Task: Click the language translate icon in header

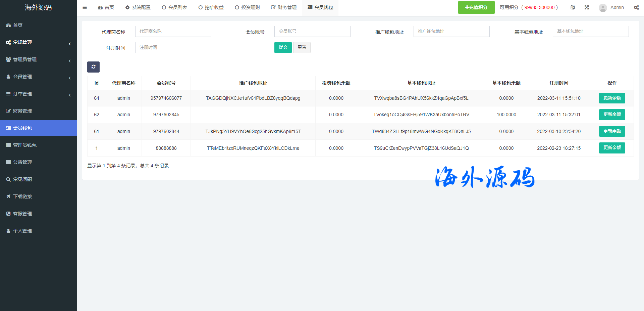Action: pos(573,7)
